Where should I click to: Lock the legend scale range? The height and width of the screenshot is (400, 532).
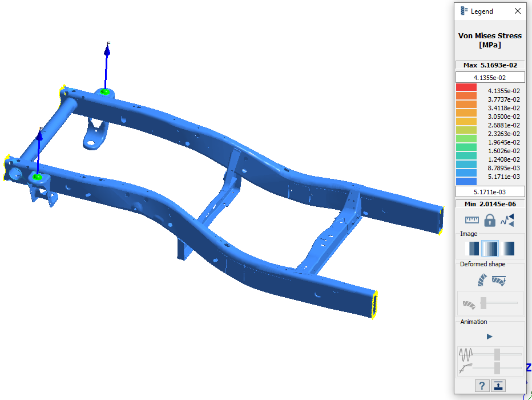490,220
